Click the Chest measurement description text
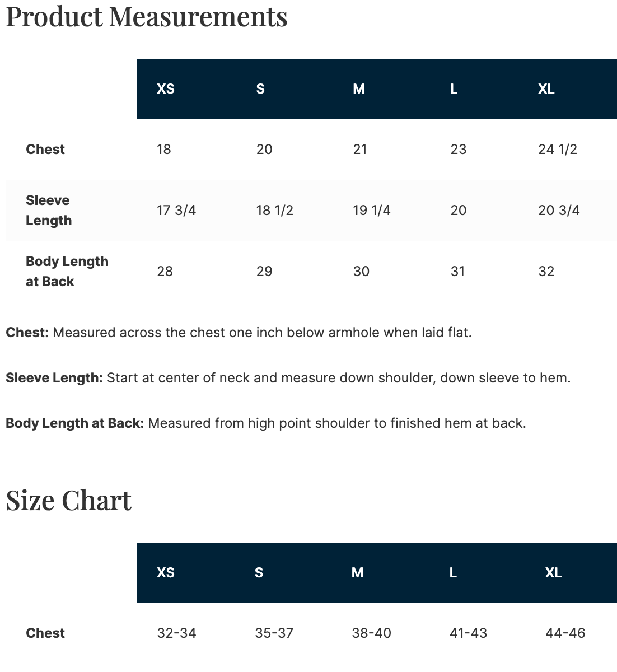The image size is (617, 672). point(239,333)
